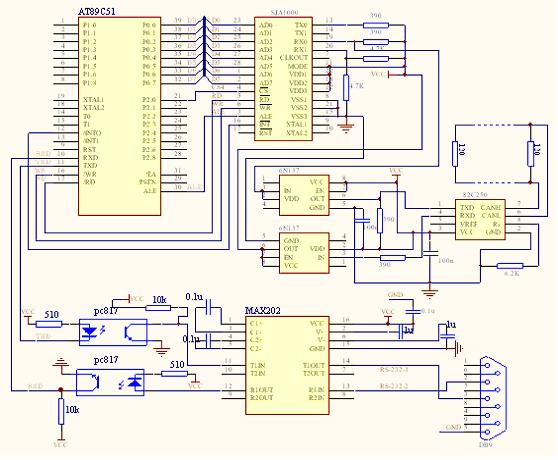
Task: Click the SJA1000 CAN controller component
Action: click(283, 79)
